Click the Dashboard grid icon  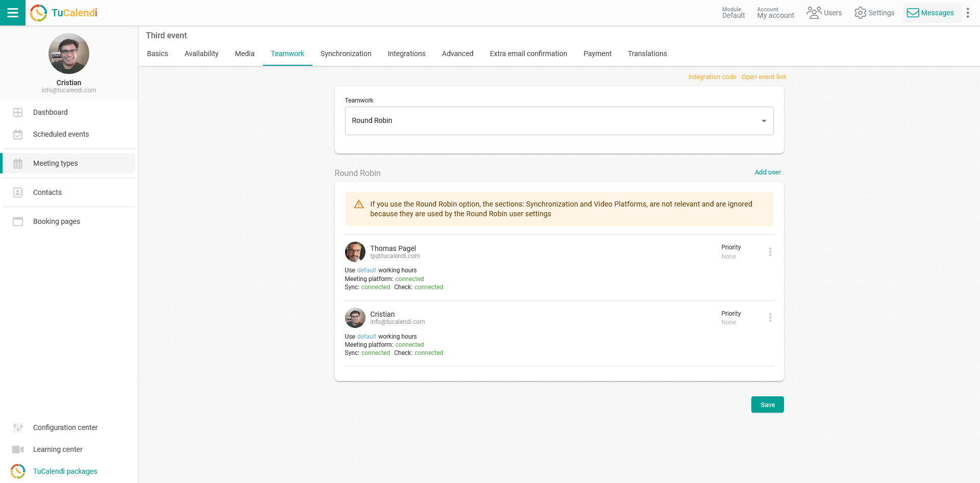tap(18, 112)
